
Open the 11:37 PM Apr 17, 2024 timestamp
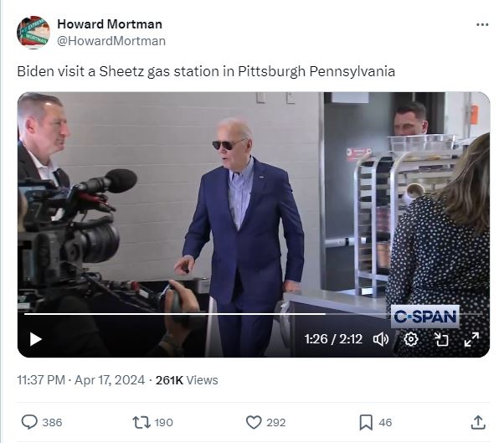pyautogui.click(x=81, y=380)
